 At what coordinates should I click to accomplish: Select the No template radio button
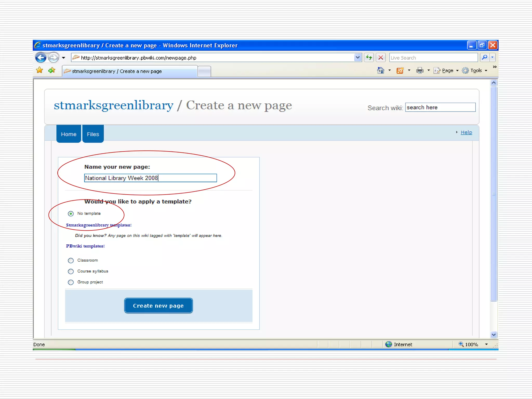pos(71,214)
